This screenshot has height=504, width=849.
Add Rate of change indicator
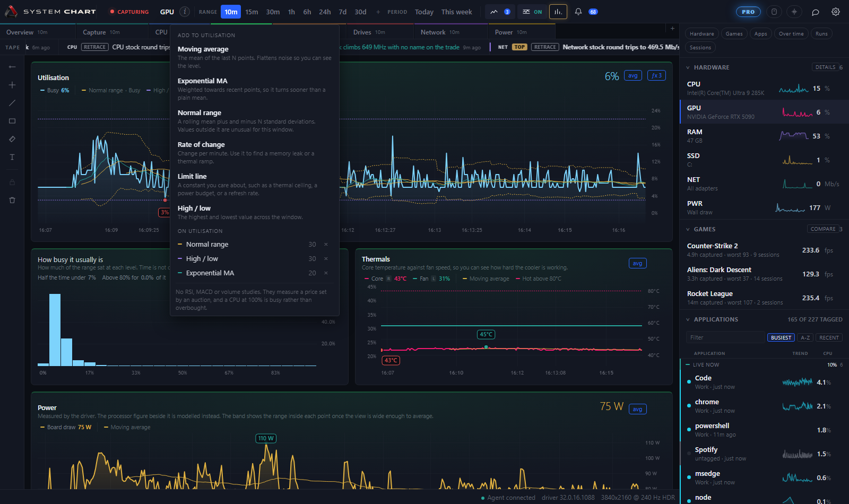[x=255, y=152]
